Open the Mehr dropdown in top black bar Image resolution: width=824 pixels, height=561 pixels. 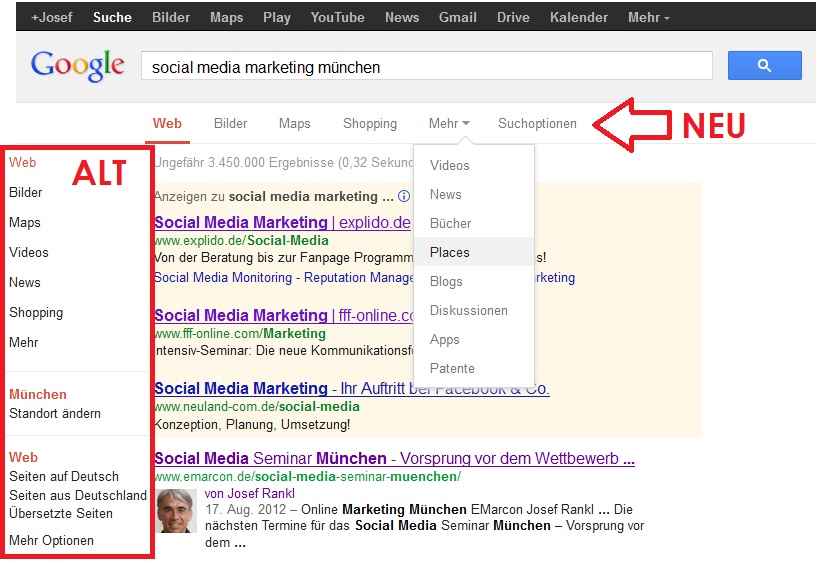[x=648, y=17]
